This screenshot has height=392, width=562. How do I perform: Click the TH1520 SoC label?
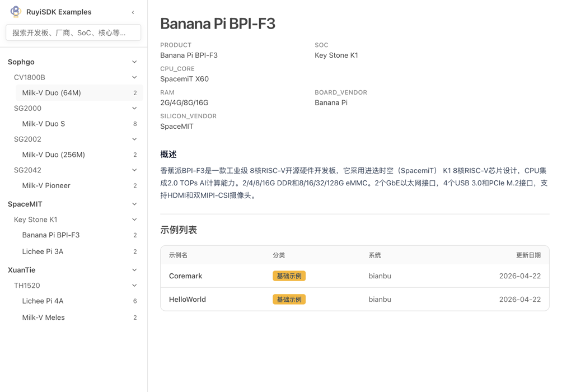tap(27, 285)
